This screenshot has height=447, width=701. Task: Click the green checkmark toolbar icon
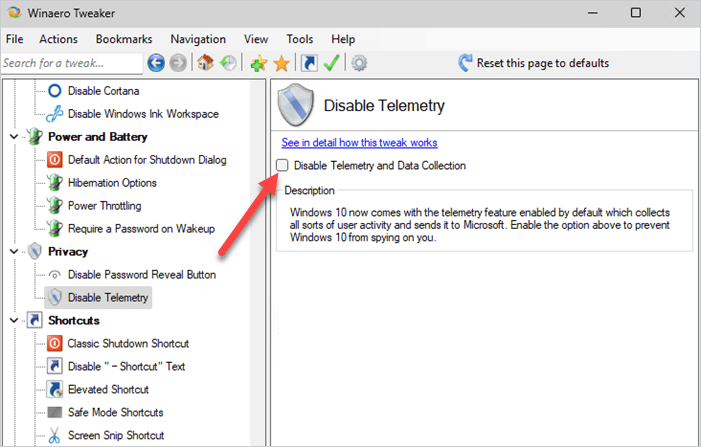(x=331, y=63)
